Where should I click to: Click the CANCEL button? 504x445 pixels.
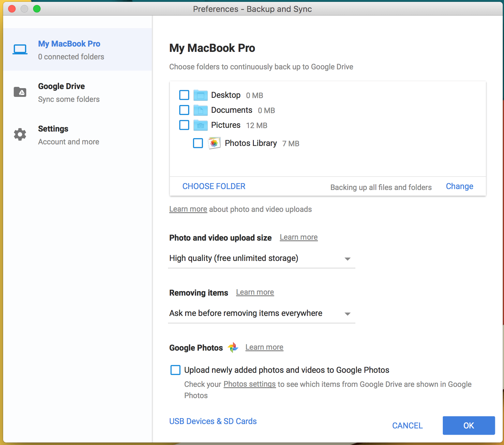[407, 426]
